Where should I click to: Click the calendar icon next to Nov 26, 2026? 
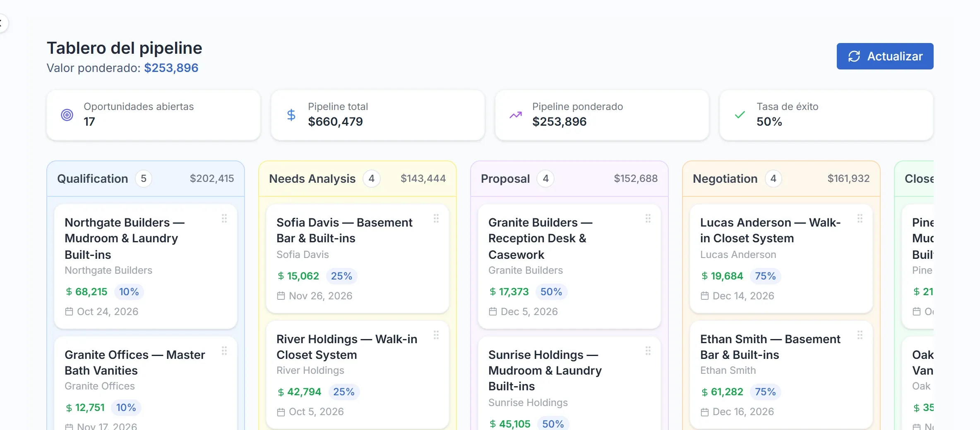tap(281, 296)
